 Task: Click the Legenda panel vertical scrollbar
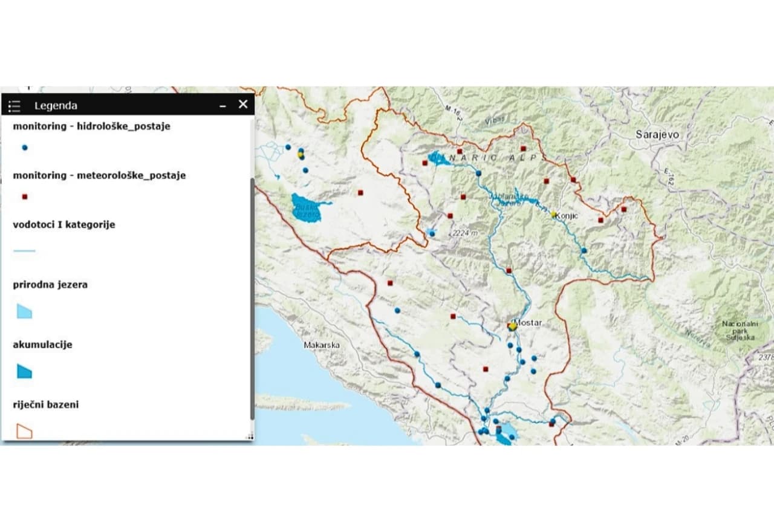[252, 296]
